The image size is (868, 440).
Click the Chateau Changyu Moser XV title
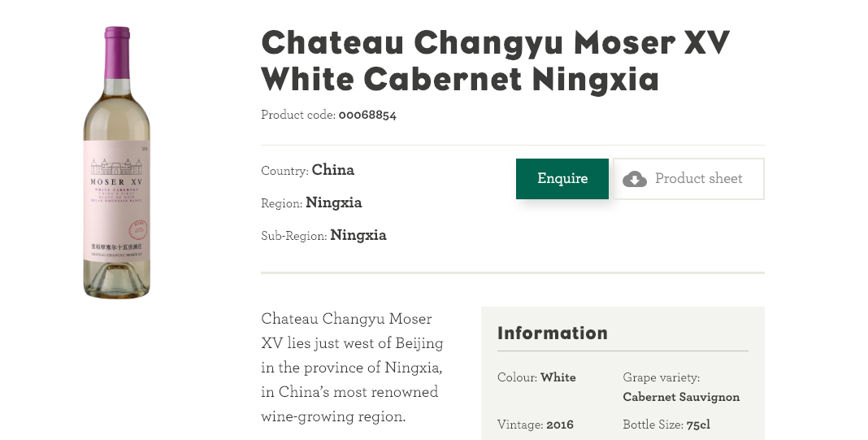(x=495, y=60)
